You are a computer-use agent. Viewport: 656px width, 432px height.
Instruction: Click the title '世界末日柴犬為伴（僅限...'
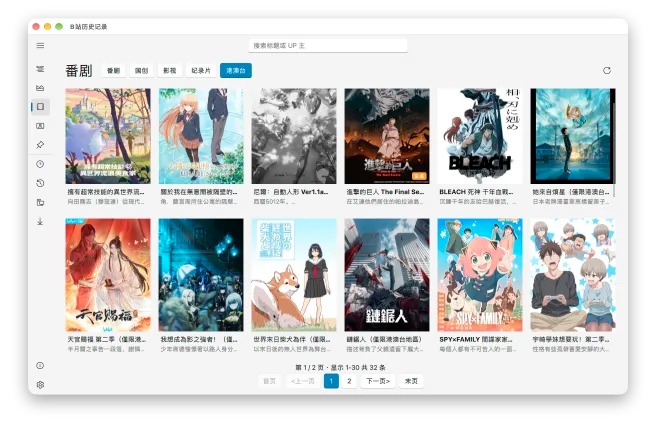point(292,339)
